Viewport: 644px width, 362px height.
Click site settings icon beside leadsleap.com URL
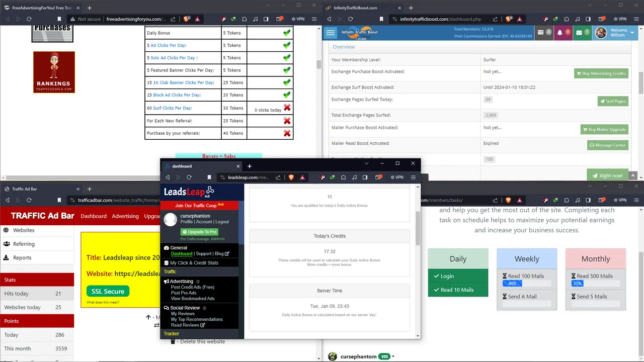point(222,177)
